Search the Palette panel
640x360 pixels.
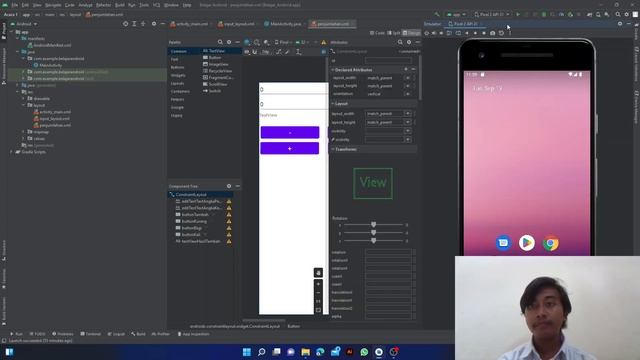pyautogui.click(x=220, y=42)
